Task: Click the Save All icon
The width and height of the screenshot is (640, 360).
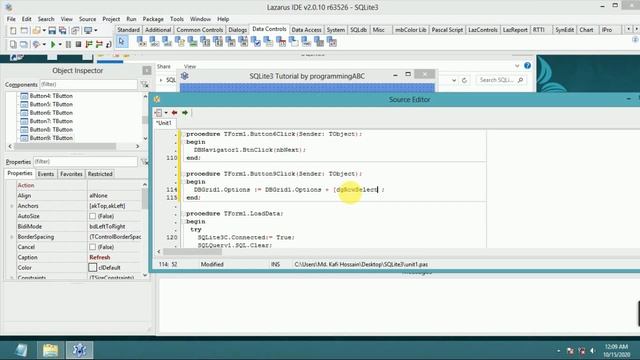Action: 62,31
